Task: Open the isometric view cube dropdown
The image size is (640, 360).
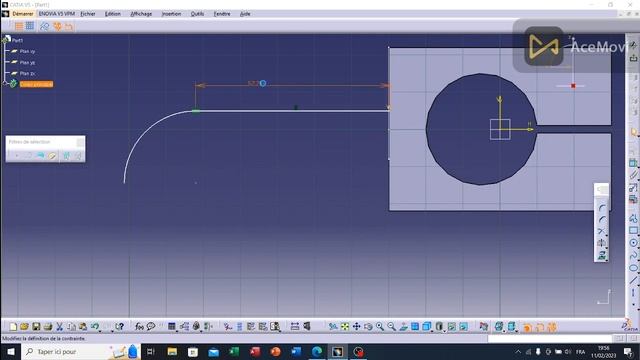Action: [x=427, y=327]
